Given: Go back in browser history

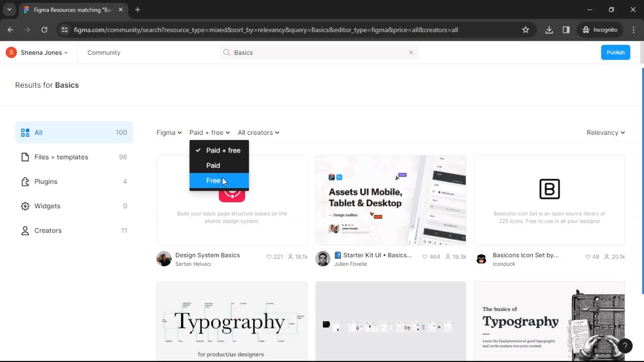Looking at the screenshot, I should [10, 30].
